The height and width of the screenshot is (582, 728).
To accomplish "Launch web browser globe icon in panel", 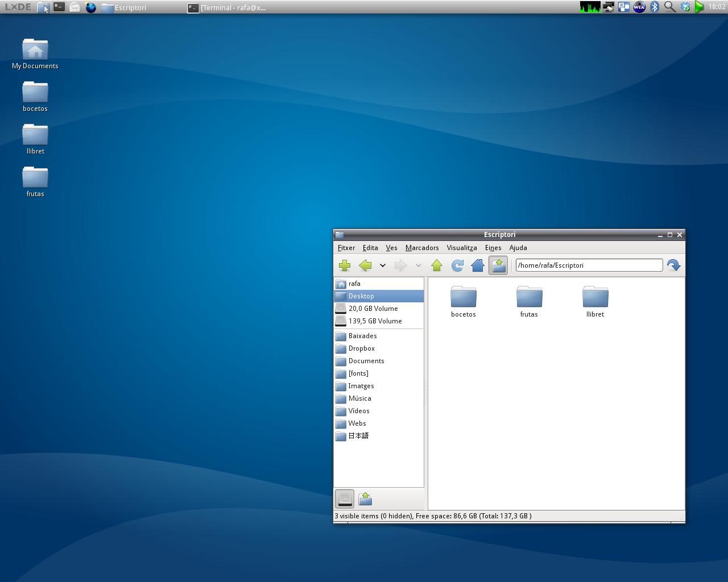I will click(90, 7).
